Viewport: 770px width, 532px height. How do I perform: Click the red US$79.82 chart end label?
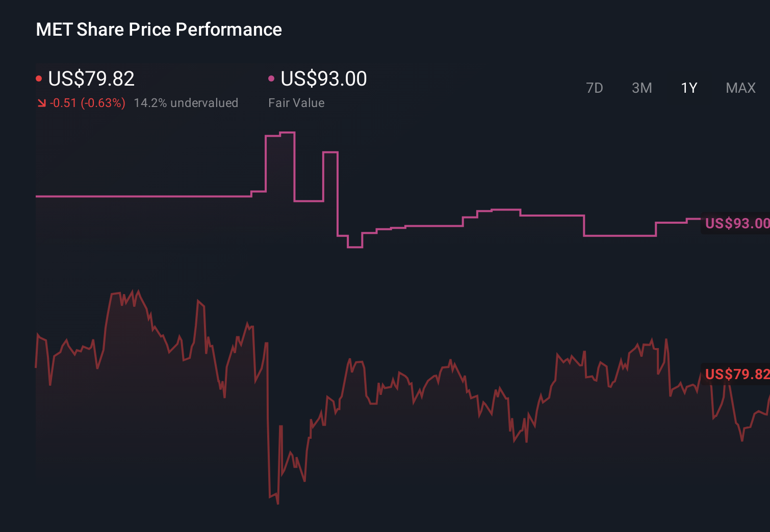pyautogui.click(x=737, y=374)
